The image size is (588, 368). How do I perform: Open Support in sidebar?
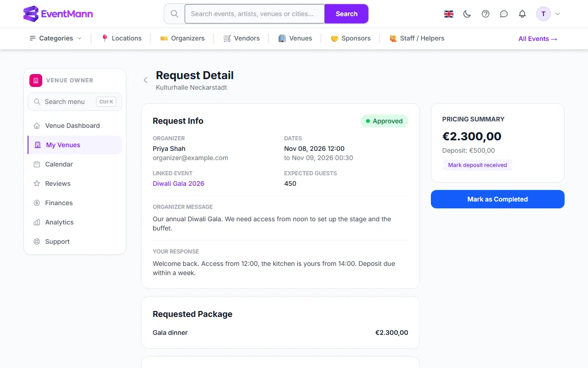click(x=75, y=241)
